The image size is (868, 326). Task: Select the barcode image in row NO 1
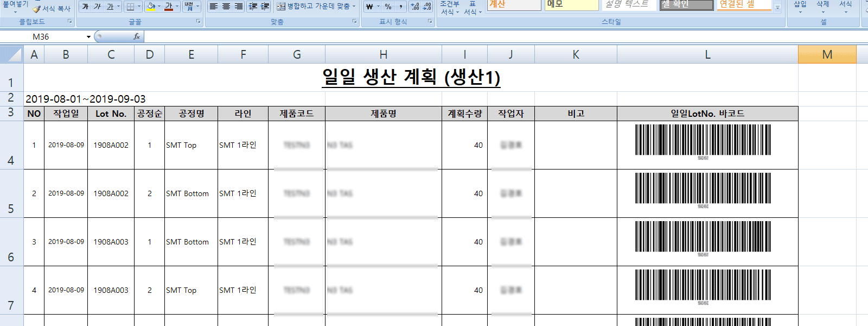click(x=703, y=141)
